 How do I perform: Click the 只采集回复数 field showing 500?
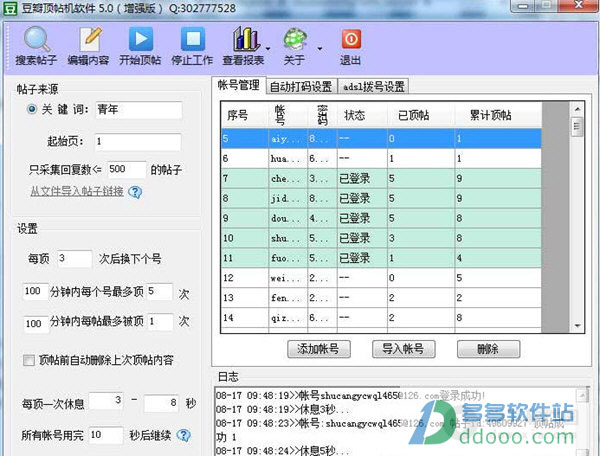coord(126,169)
